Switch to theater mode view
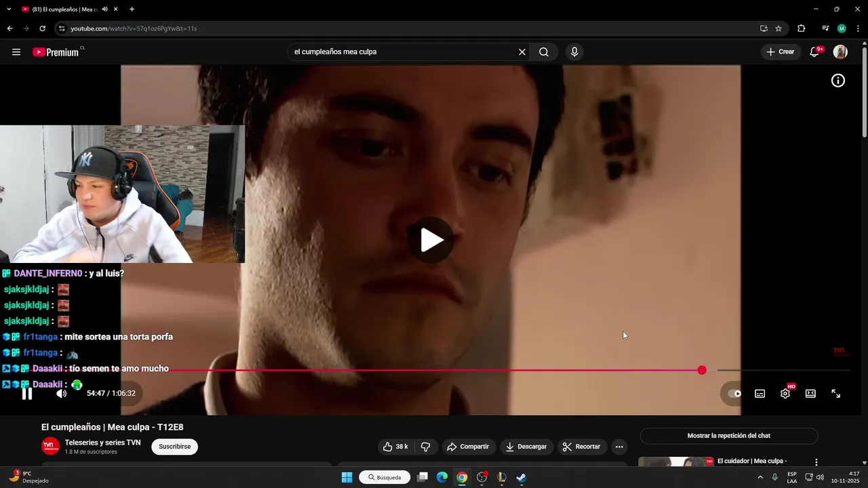The height and width of the screenshot is (488, 868). pos(810,393)
